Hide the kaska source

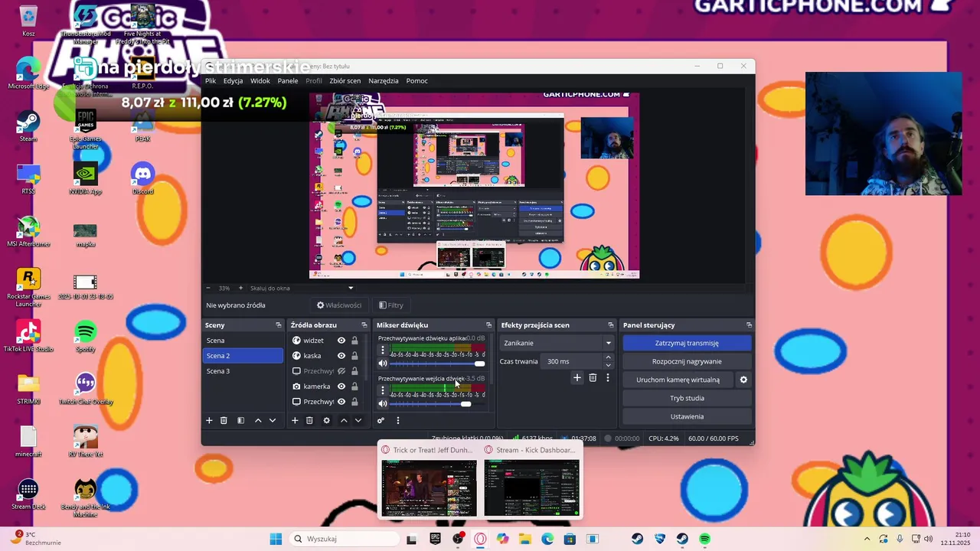(x=341, y=356)
